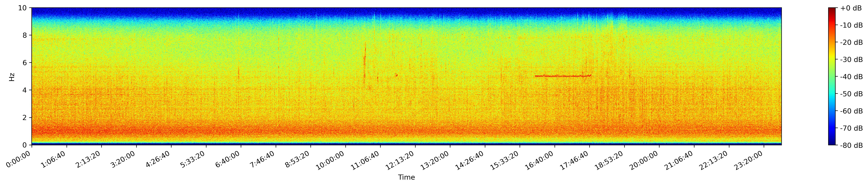Click the -20 dB colorbar label
This screenshot has height=186, width=868.
point(851,43)
